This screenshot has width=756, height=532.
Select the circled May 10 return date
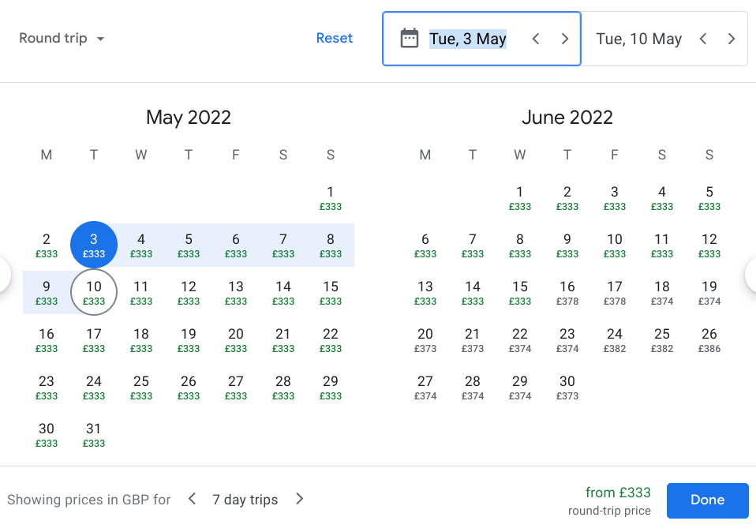coord(94,292)
